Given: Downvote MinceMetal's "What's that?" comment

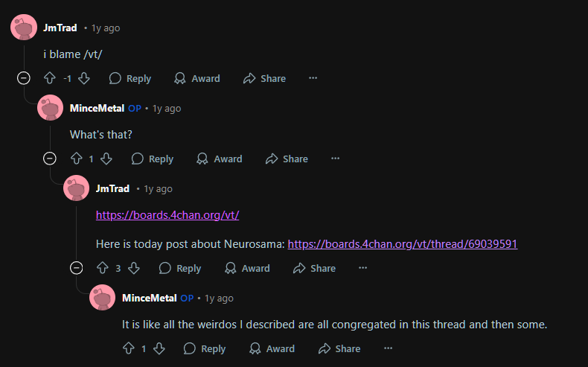Looking at the screenshot, I should (x=106, y=159).
